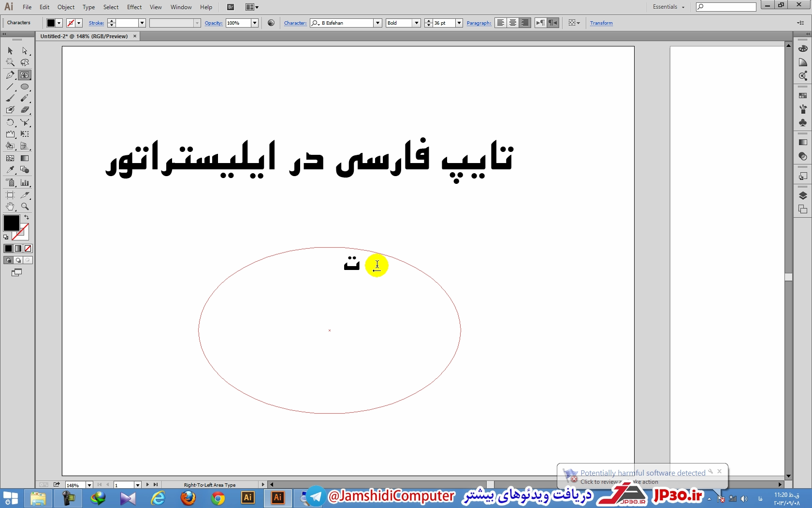Switch to solid Color fill mode
This screenshot has height=508, width=812.
tap(8, 249)
